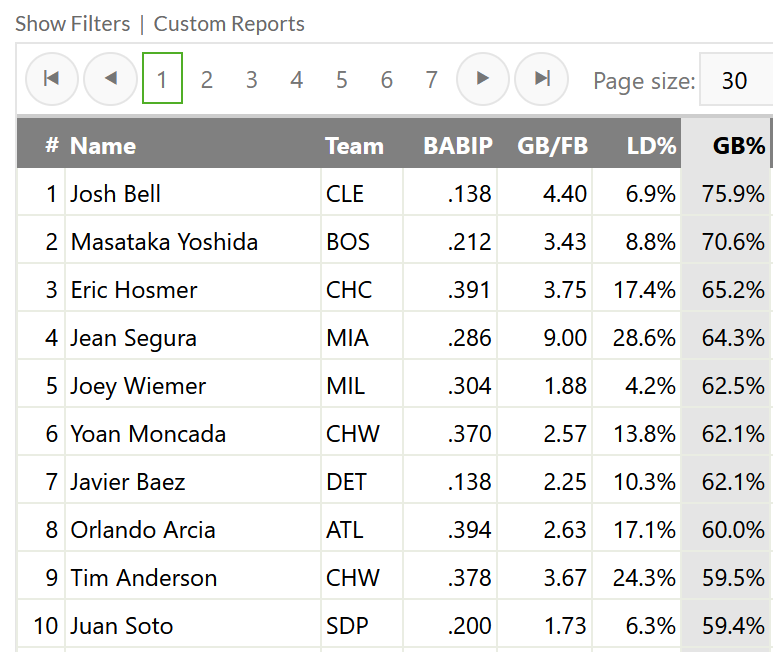Sort by the GB% column header
Screen dimensions: 773x652
tap(739, 146)
